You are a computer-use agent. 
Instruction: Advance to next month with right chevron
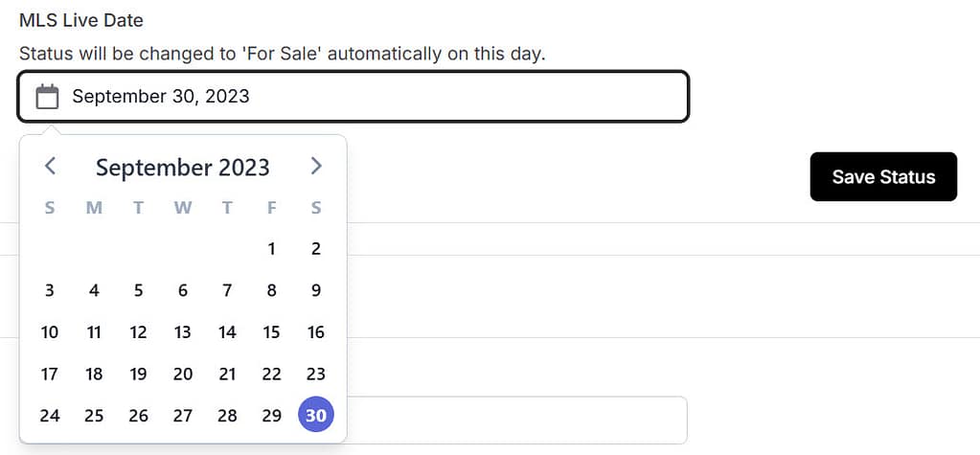point(316,167)
